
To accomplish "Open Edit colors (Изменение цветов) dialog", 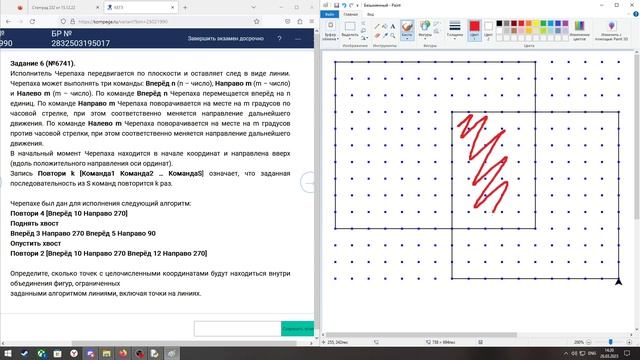I will tap(579, 30).
